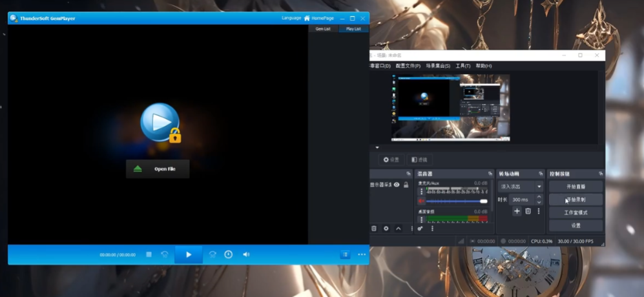Open the 帮助(H) menu in OBS
This screenshot has width=644, height=297.
(483, 66)
